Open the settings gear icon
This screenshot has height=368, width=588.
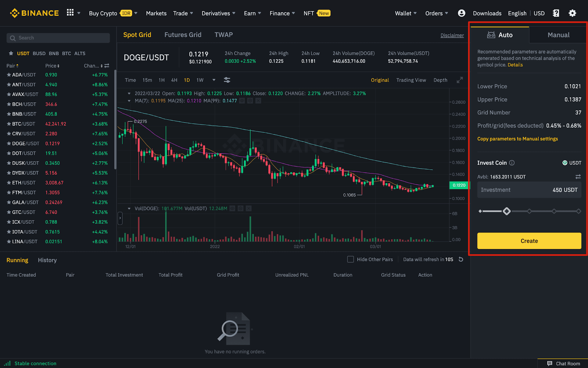[x=572, y=13]
